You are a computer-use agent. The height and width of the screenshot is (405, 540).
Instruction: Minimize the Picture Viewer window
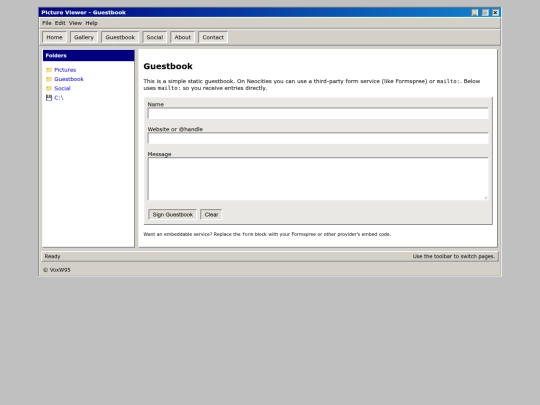[475, 13]
